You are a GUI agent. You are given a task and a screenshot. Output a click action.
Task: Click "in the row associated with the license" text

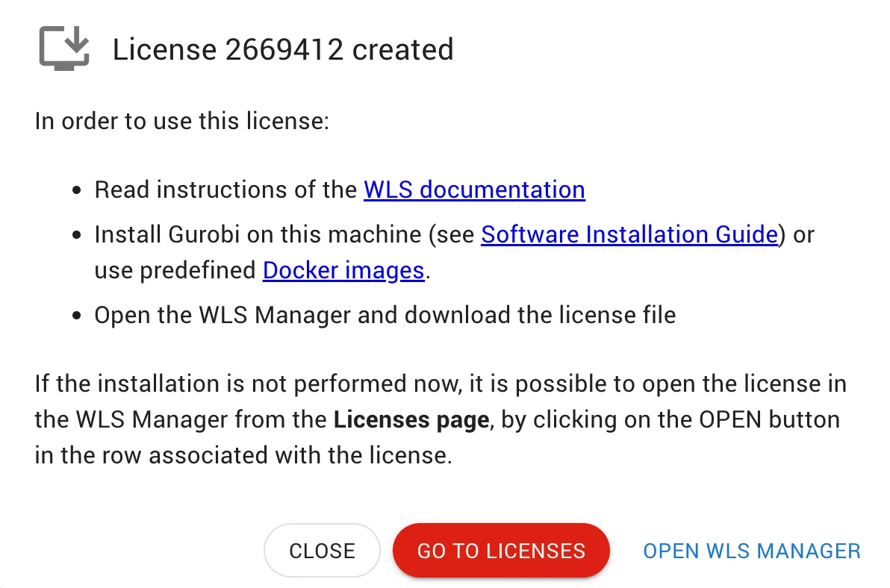243,455
